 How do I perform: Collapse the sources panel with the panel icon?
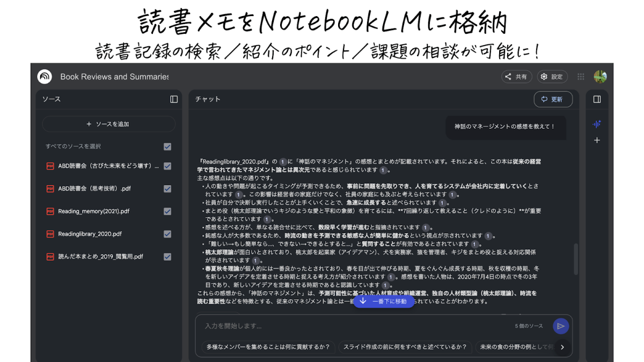174,99
